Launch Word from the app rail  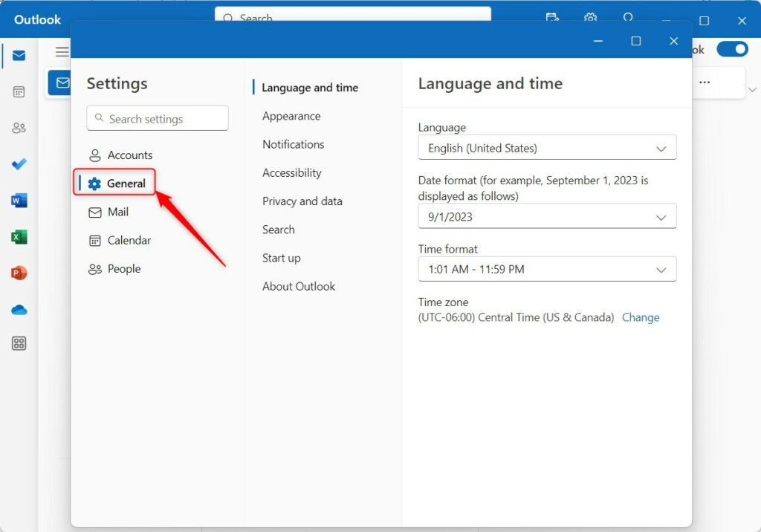tap(19, 200)
